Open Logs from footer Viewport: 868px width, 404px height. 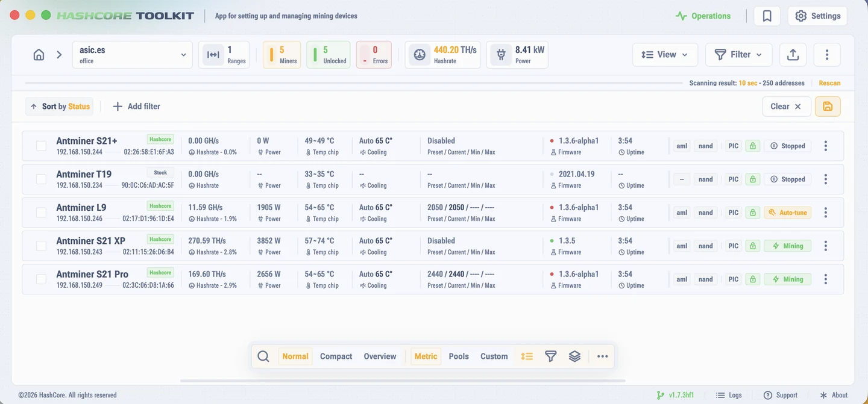coord(729,395)
